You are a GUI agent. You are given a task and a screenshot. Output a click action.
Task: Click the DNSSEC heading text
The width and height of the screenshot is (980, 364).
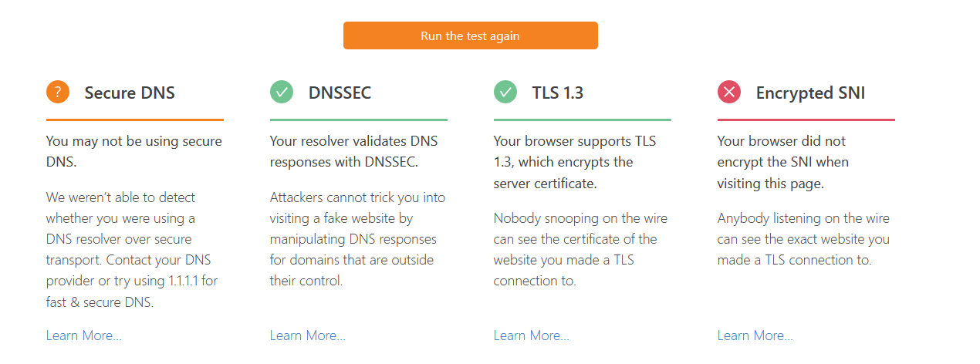pyautogui.click(x=340, y=93)
